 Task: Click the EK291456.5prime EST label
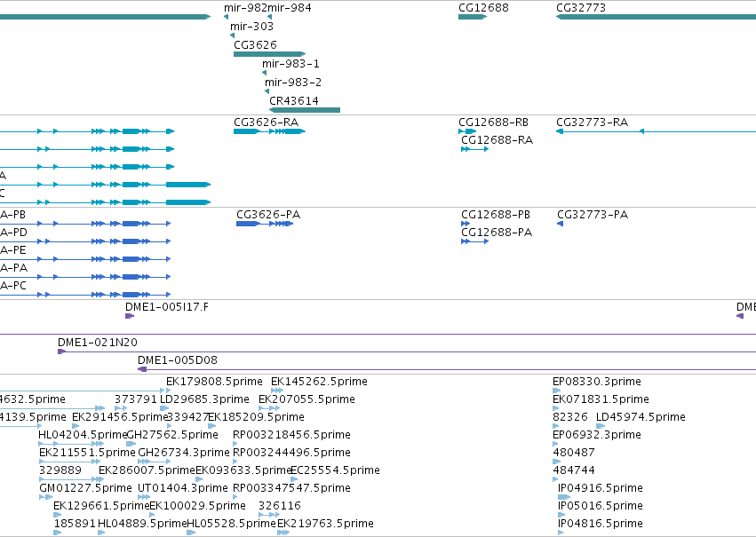coord(120,417)
